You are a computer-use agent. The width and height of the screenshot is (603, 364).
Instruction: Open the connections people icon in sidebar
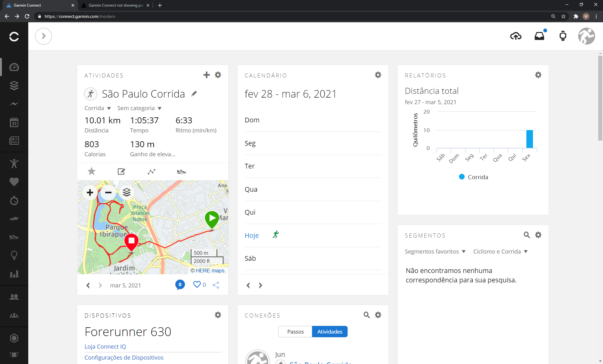[x=14, y=297]
